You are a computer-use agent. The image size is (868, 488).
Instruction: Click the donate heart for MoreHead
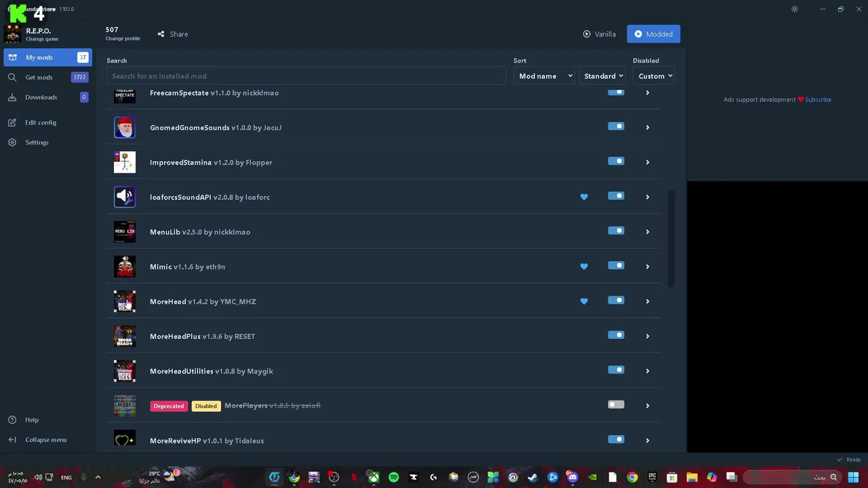584,302
